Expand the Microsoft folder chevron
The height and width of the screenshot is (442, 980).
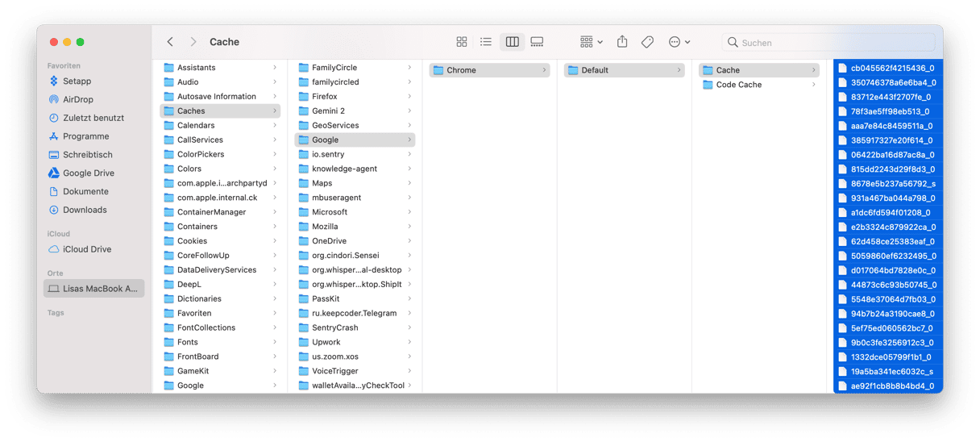(x=409, y=212)
